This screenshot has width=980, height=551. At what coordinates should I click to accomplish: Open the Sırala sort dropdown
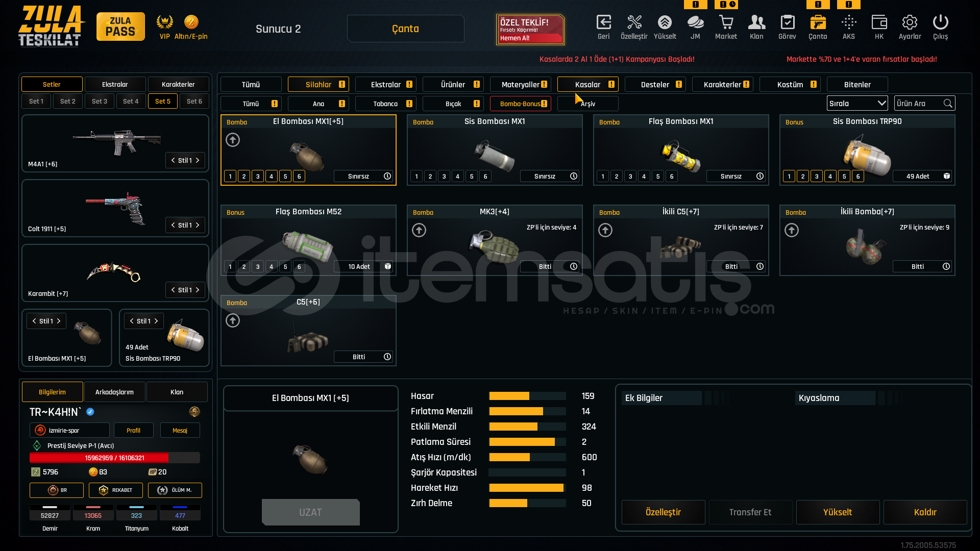857,104
